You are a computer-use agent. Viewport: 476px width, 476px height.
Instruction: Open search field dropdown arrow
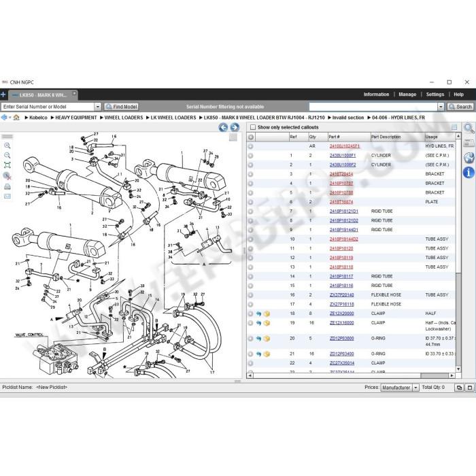tap(441, 107)
